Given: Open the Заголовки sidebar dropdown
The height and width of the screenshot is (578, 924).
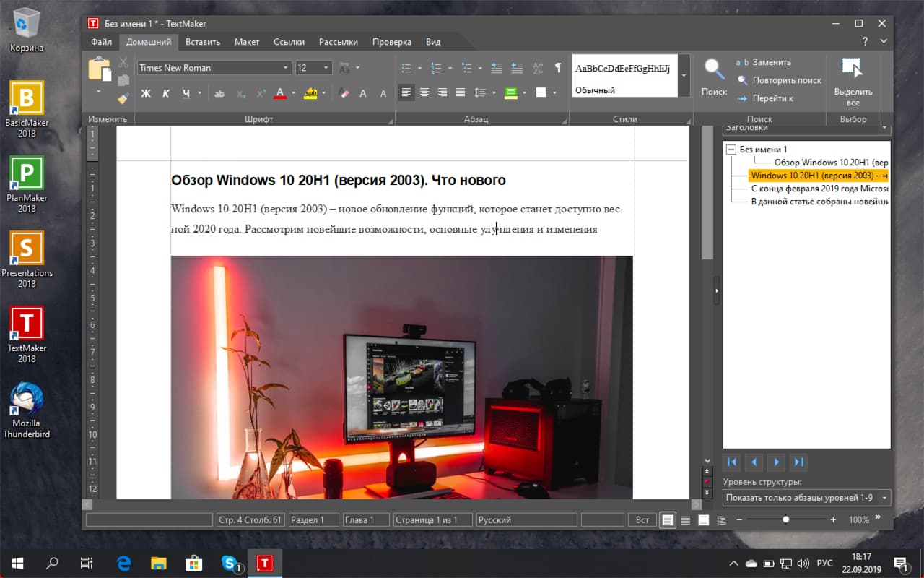Looking at the screenshot, I should tap(807, 129).
